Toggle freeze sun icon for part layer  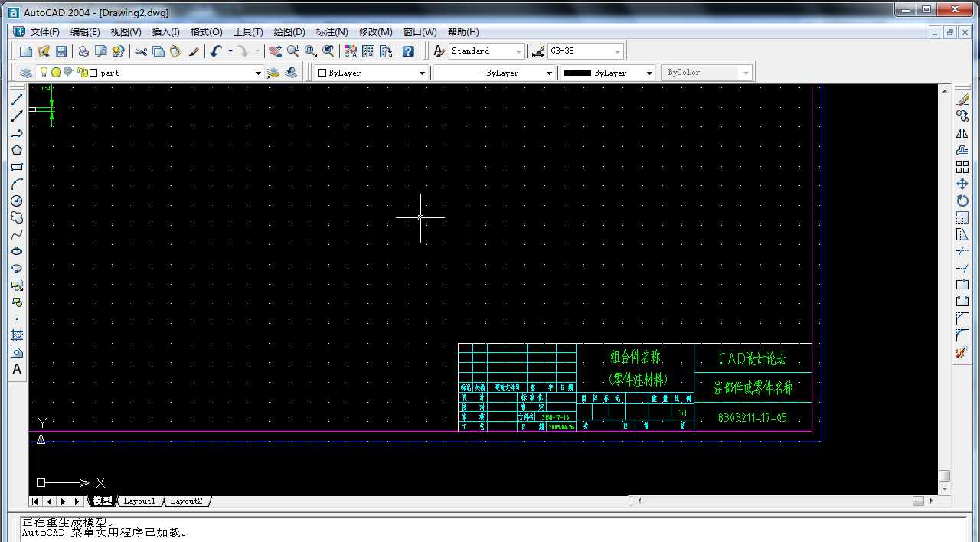[x=56, y=73]
